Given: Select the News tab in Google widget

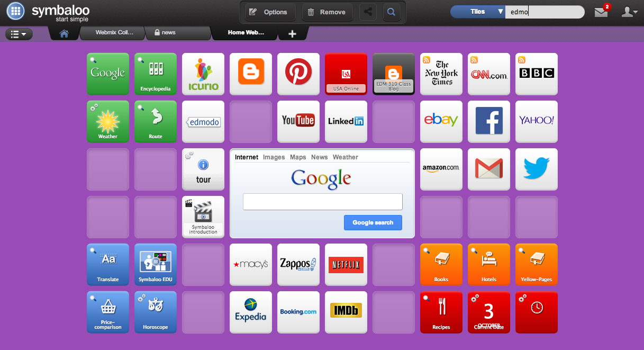Looking at the screenshot, I should 319,157.
